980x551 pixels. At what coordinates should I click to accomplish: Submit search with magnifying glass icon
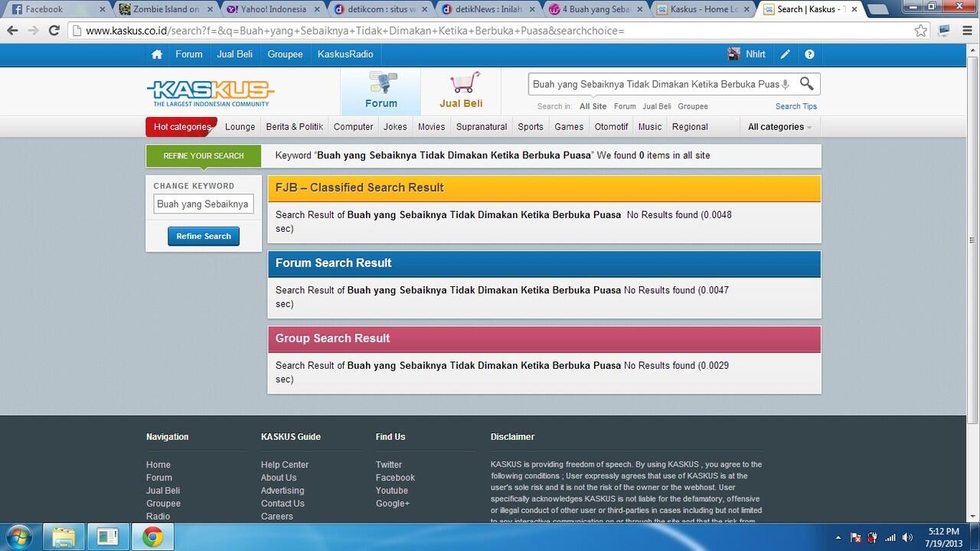coord(807,83)
